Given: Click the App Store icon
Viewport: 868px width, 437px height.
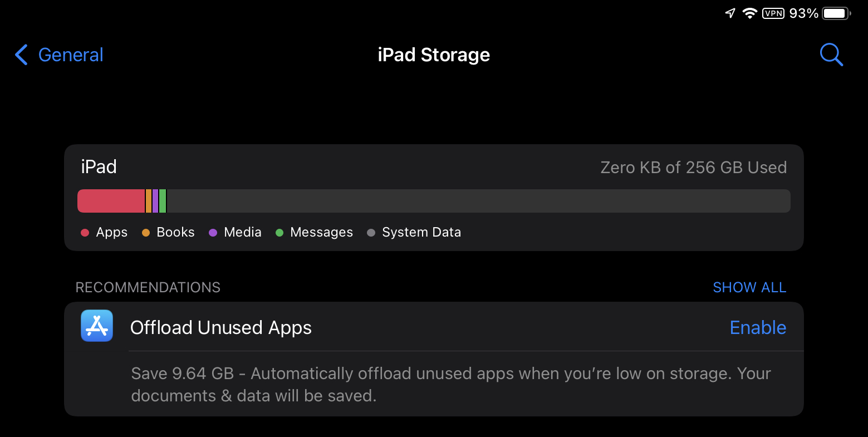Looking at the screenshot, I should (97, 326).
